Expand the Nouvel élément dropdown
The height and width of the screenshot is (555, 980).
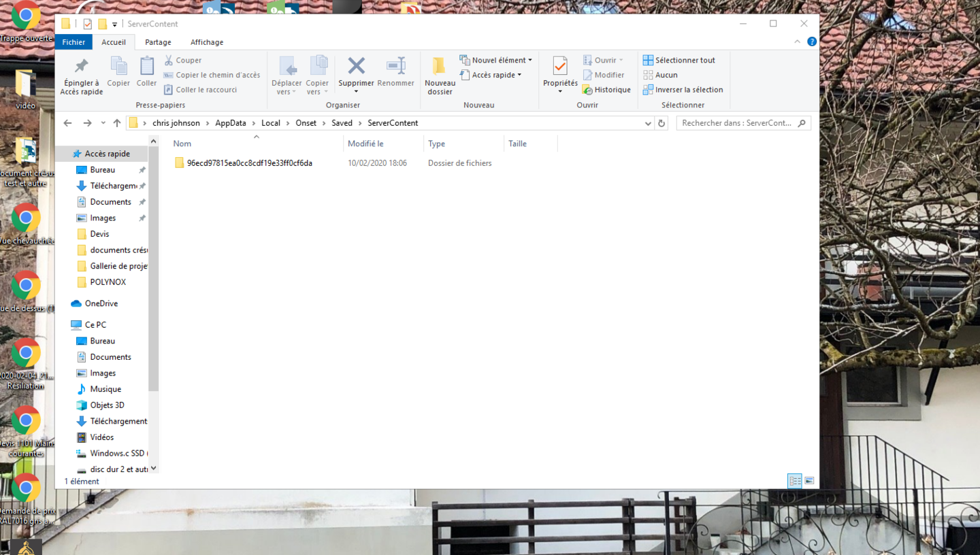[x=496, y=60]
